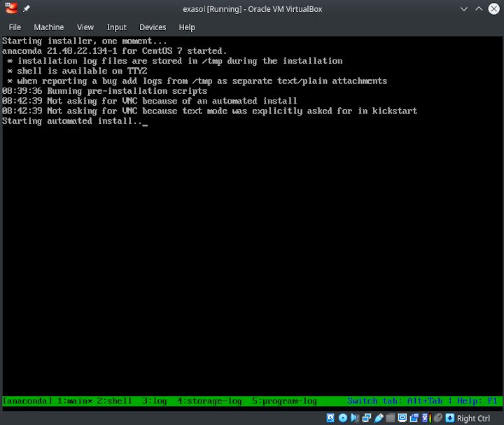This screenshot has height=425, width=504.
Task: Open the Help menu
Action: pos(187,27)
